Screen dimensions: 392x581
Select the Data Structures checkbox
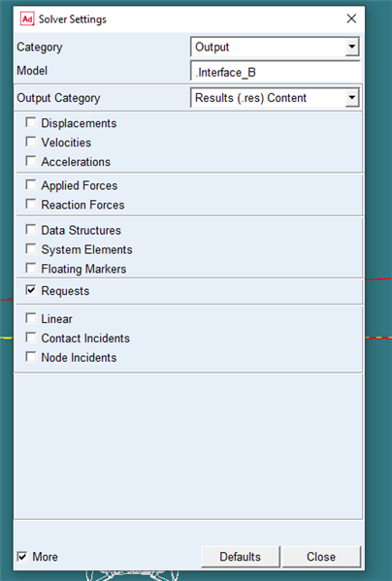pyautogui.click(x=31, y=229)
